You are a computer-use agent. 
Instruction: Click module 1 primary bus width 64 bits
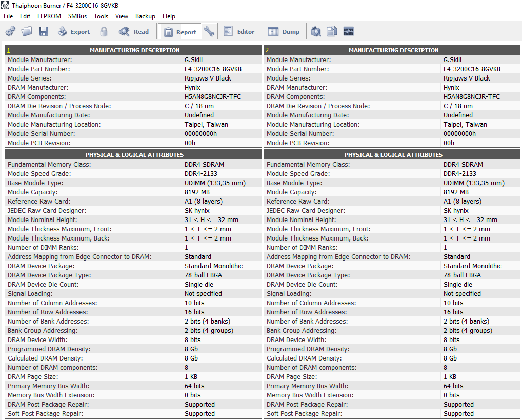tap(194, 386)
